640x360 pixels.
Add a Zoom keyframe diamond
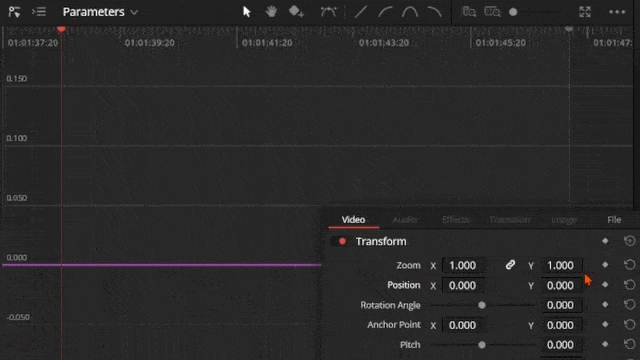coord(605,265)
